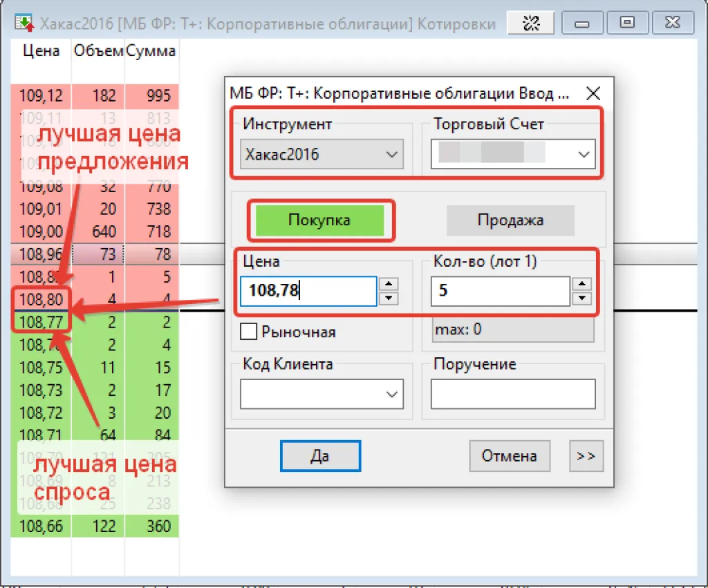Screen dimensions: 708x588
Task: Click the Цена price input field
Action: pos(308,291)
